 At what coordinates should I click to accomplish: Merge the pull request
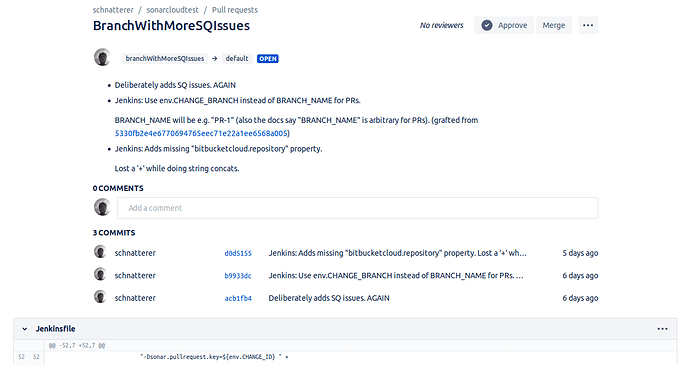coord(554,26)
